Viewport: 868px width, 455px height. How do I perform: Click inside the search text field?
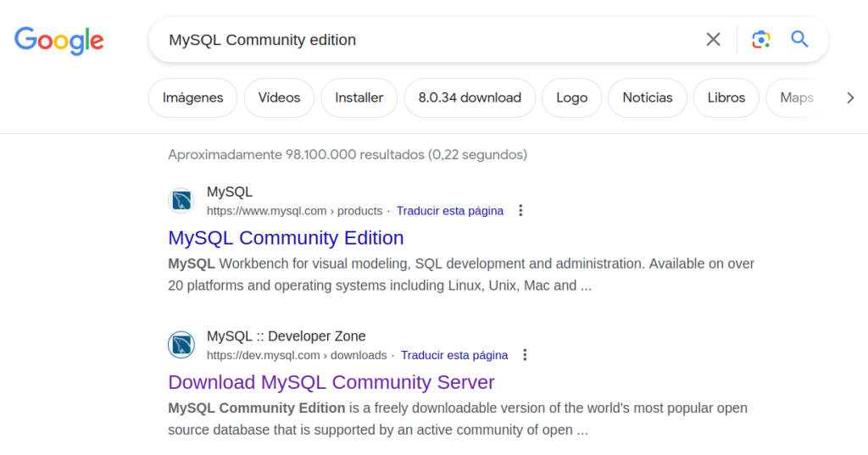[x=424, y=40]
